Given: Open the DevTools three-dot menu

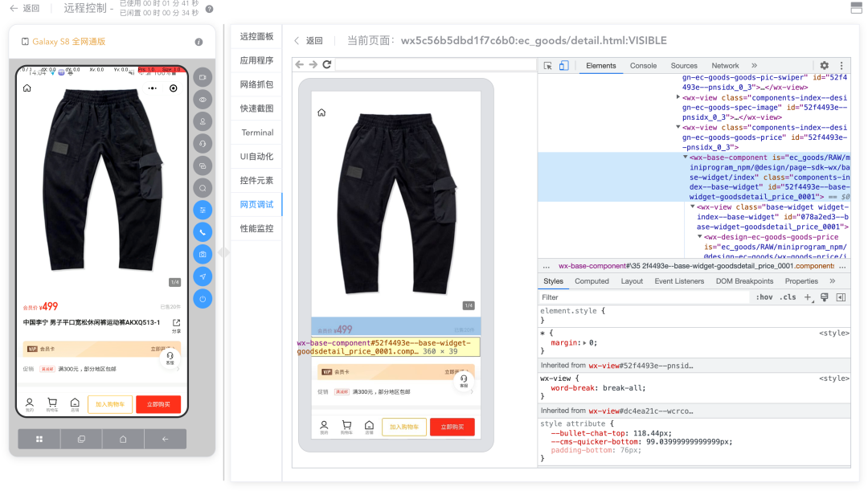Looking at the screenshot, I should click(841, 65).
